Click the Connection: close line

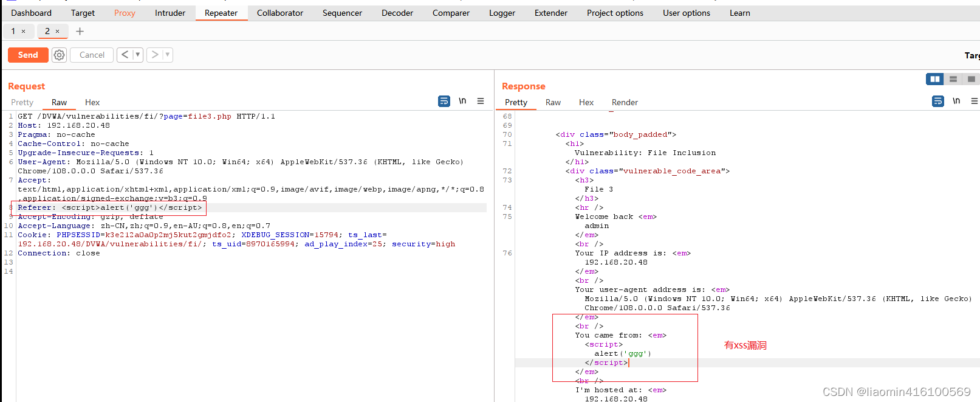[x=59, y=253]
